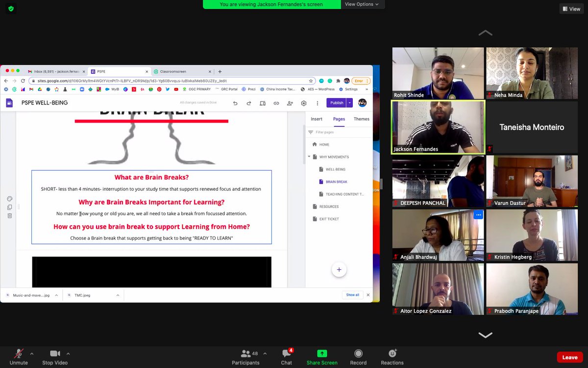Screen dimensions: 588x368
Task: Open downloads with the Show all link
Action: tap(352, 294)
